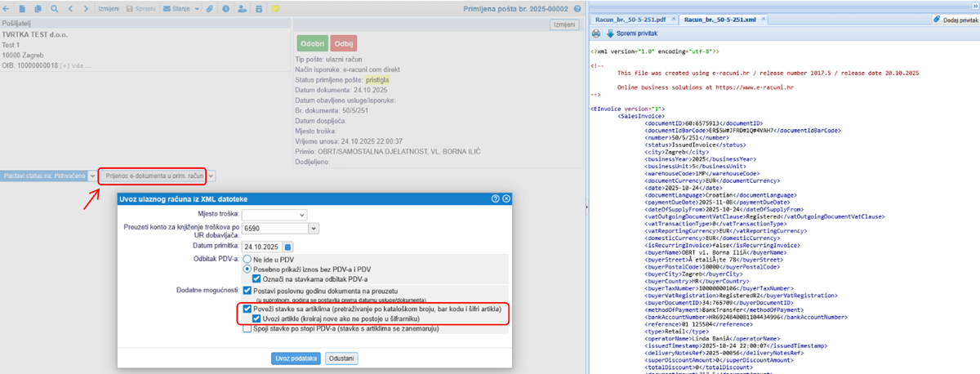
Task: Click the 'pristigla' status text
Action: (x=378, y=80)
